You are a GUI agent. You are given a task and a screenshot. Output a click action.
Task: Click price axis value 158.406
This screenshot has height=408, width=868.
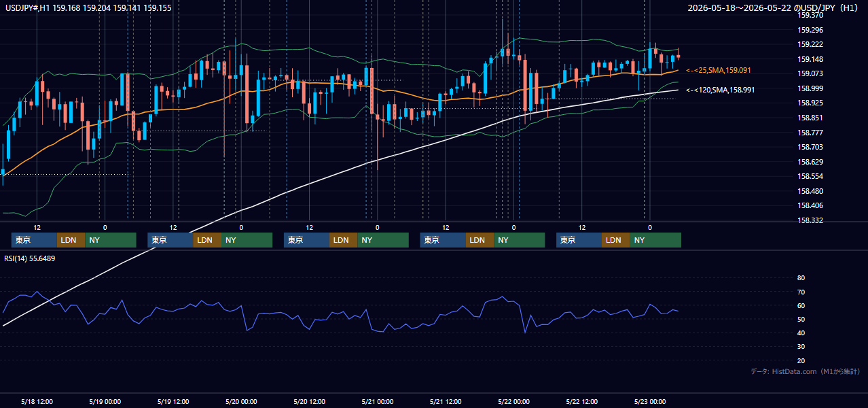(x=810, y=205)
